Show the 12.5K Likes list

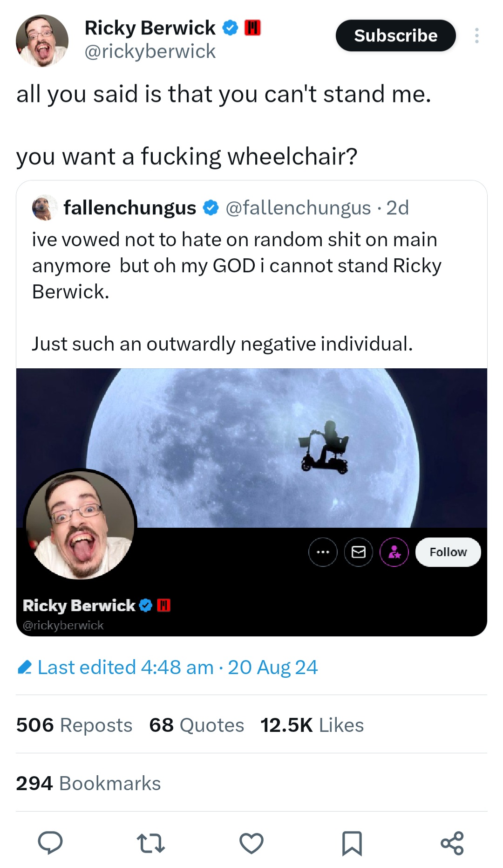tap(312, 725)
